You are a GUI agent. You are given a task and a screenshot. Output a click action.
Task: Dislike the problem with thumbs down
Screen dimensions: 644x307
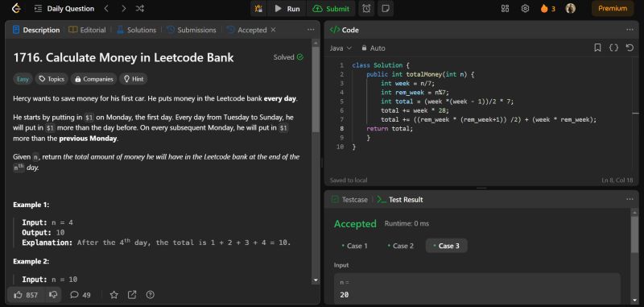53,294
